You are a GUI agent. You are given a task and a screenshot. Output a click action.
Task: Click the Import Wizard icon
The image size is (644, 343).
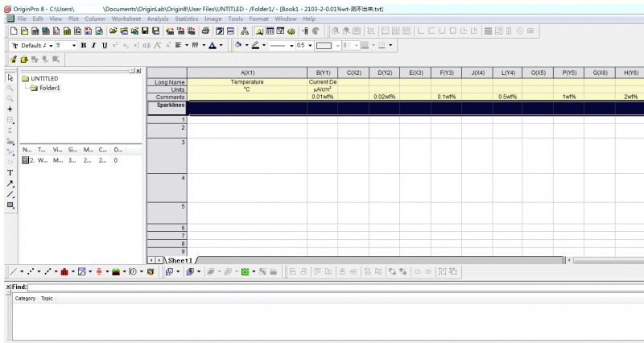pyautogui.click(x=170, y=31)
